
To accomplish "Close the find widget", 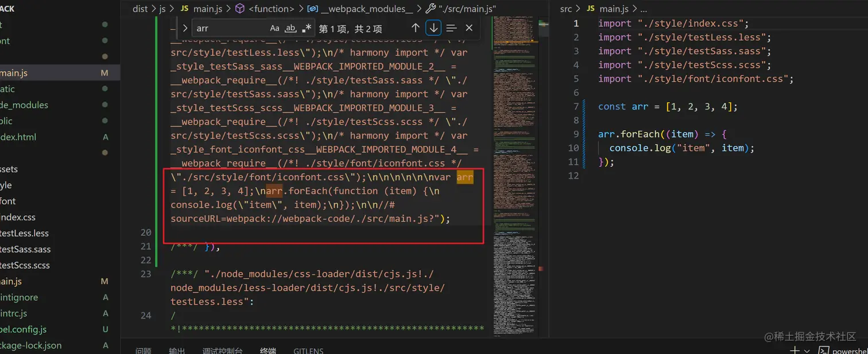I will point(469,28).
